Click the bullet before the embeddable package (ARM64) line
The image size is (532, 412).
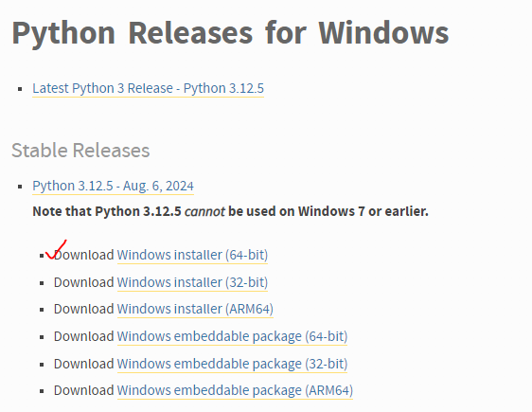42,391
